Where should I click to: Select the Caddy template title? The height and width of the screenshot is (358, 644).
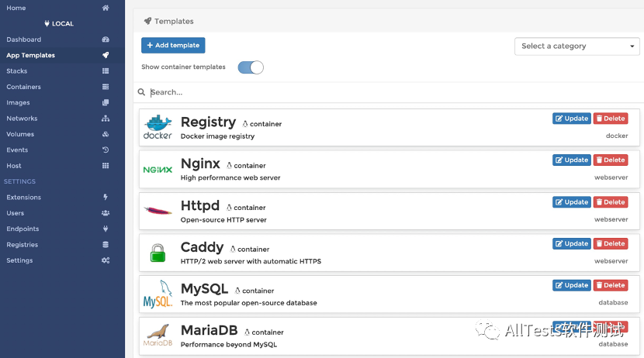click(x=202, y=247)
